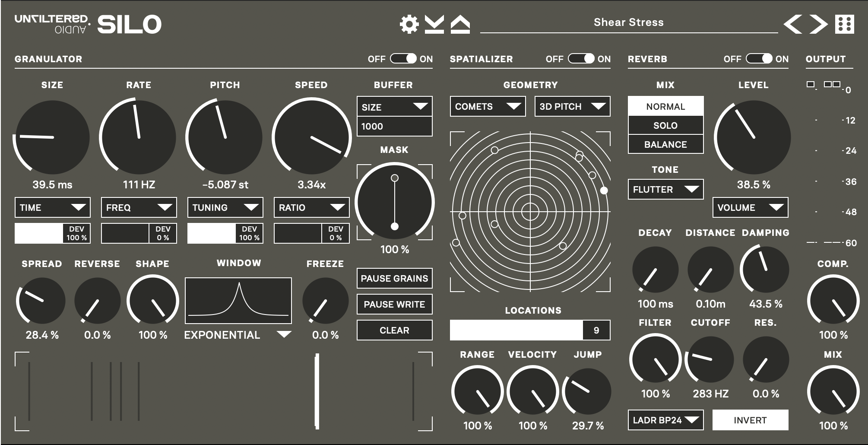Toggle the Spatializer on/off switch
Image resolution: width=868 pixels, height=445 pixels.
tap(581, 59)
